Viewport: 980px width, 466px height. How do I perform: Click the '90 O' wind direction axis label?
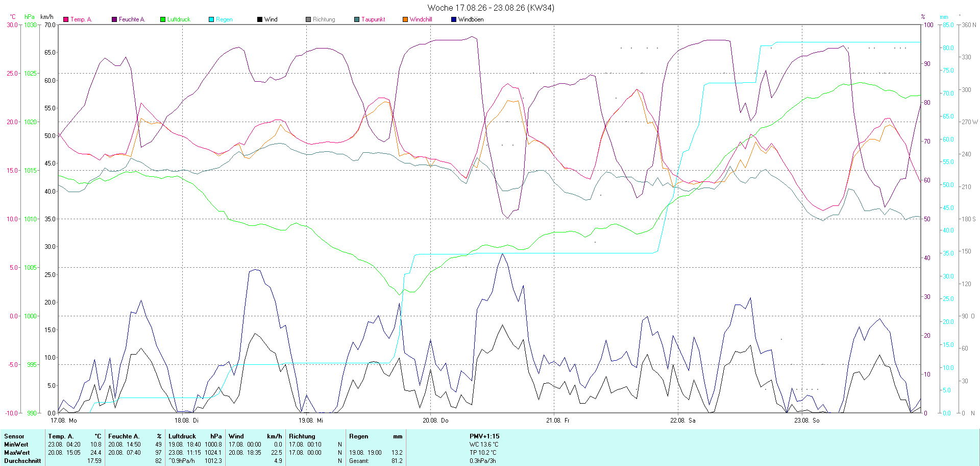point(968,316)
